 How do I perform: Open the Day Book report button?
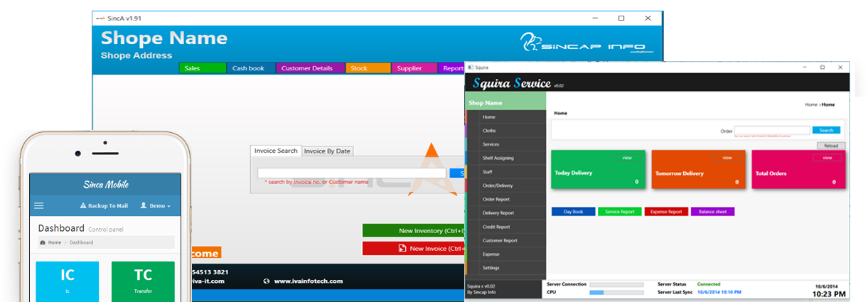(x=573, y=212)
